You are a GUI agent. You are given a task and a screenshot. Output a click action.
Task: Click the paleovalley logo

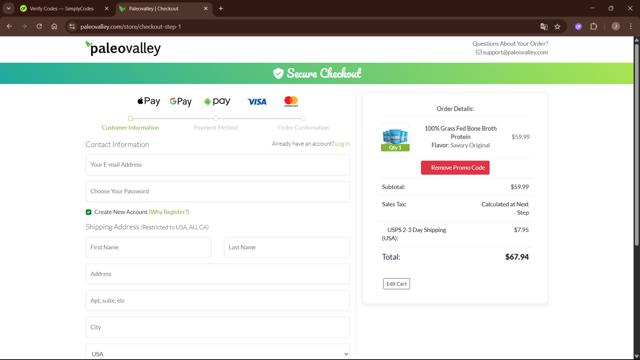point(123,48)
